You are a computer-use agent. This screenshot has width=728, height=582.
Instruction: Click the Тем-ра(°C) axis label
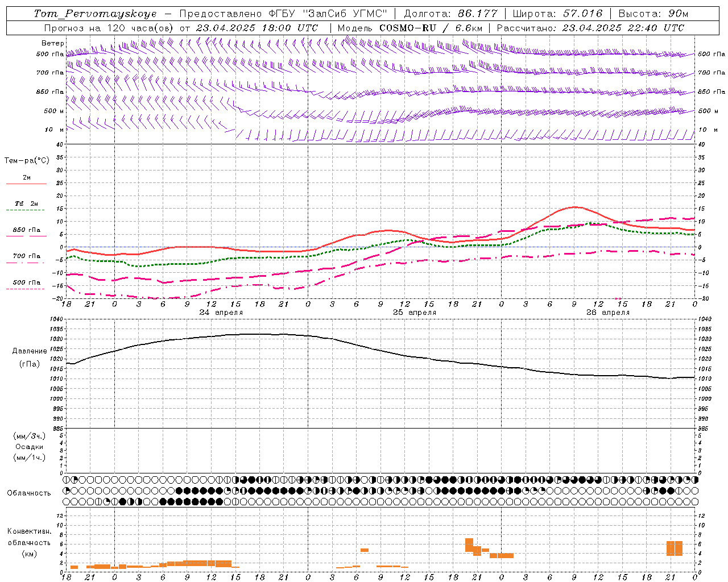coord(27,161)
